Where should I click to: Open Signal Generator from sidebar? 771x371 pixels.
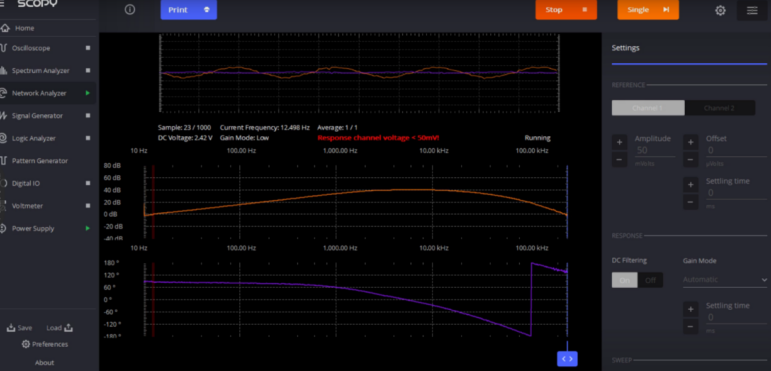(37, 116)
